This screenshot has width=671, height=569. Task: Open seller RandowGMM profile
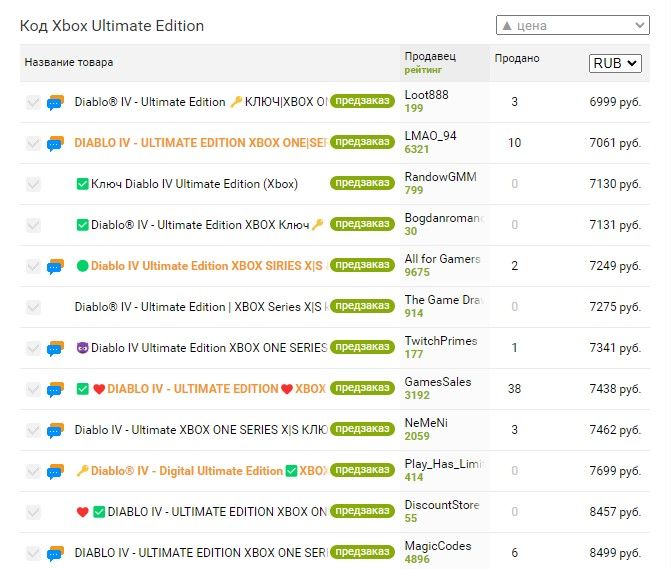440,177
